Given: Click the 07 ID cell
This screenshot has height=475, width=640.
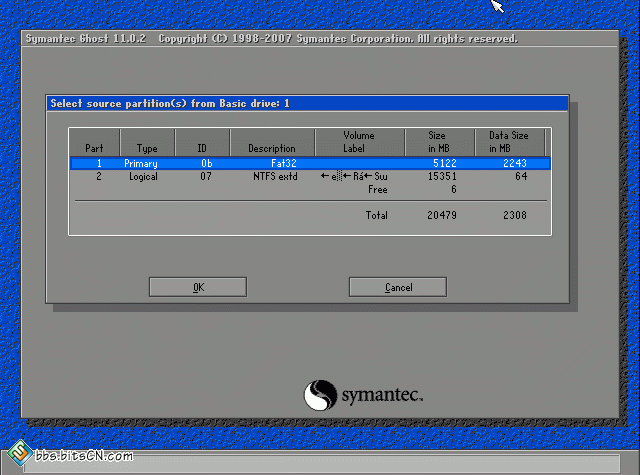Looking at the screenshot, I should click(206, 177).
